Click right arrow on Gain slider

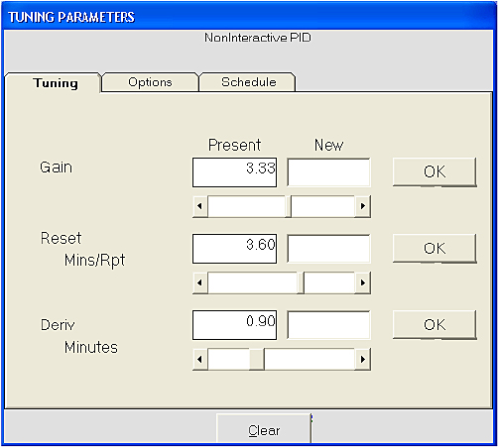coord(363,206)
